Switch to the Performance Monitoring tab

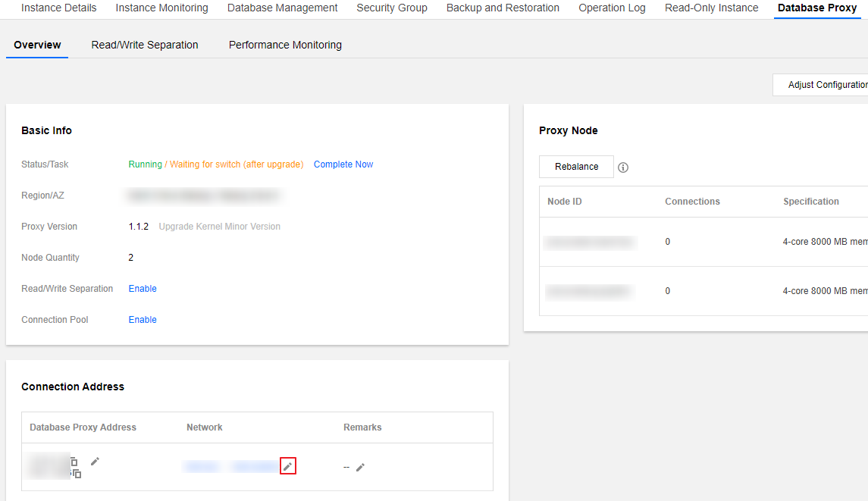click(285, 45)
